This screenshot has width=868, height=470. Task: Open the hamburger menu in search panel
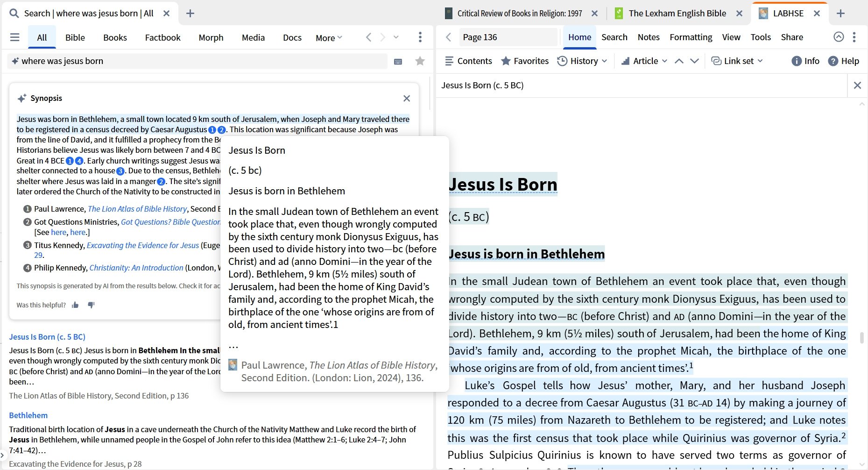click(x=15, y=37)
